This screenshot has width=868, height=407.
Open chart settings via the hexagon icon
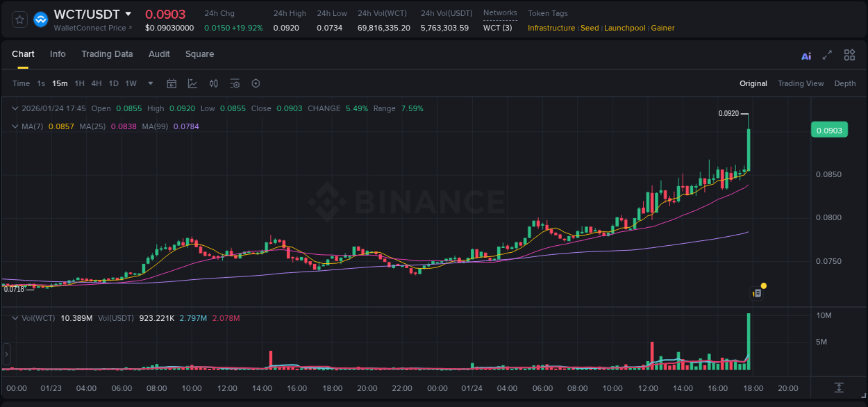pyautogui.click(x=256, y=83)
